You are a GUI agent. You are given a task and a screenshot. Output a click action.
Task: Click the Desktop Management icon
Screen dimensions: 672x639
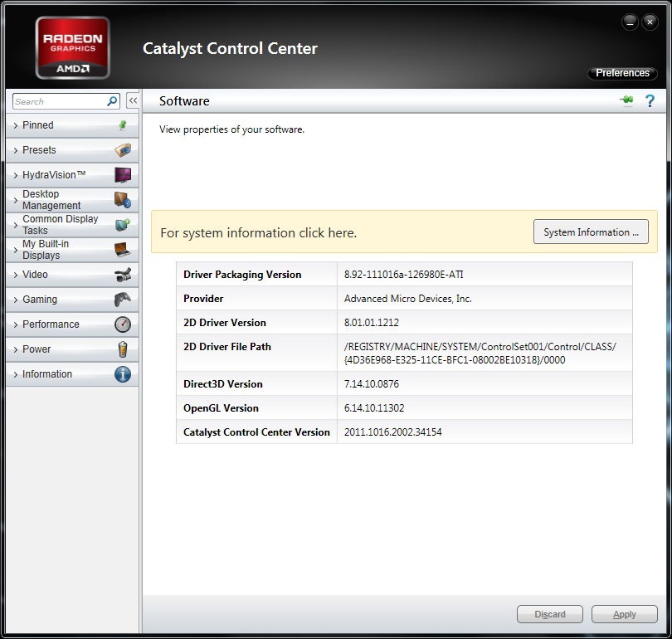[x=123, y=200]
